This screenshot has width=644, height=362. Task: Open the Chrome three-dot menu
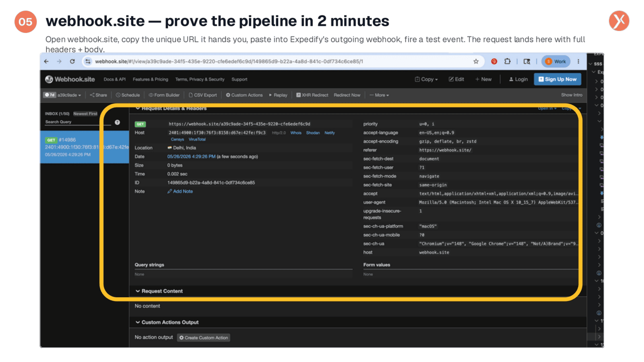[578, 62]
